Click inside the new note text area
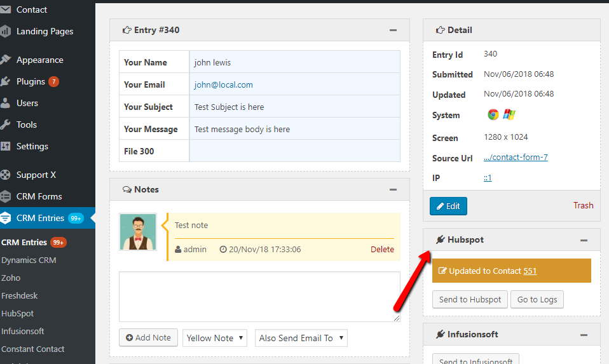Viewport: 609px width, 364px height. pos(259,297)
